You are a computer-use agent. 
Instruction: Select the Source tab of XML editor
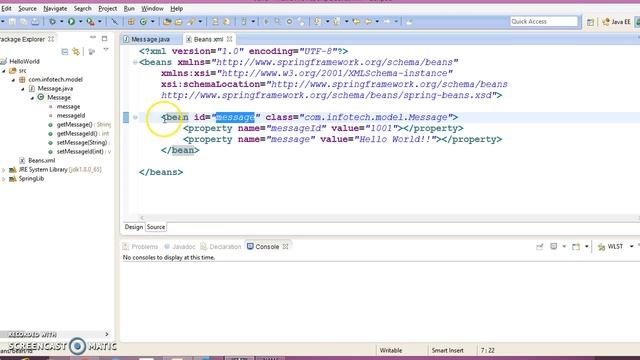pyautogui.click(x=156, y=227)
